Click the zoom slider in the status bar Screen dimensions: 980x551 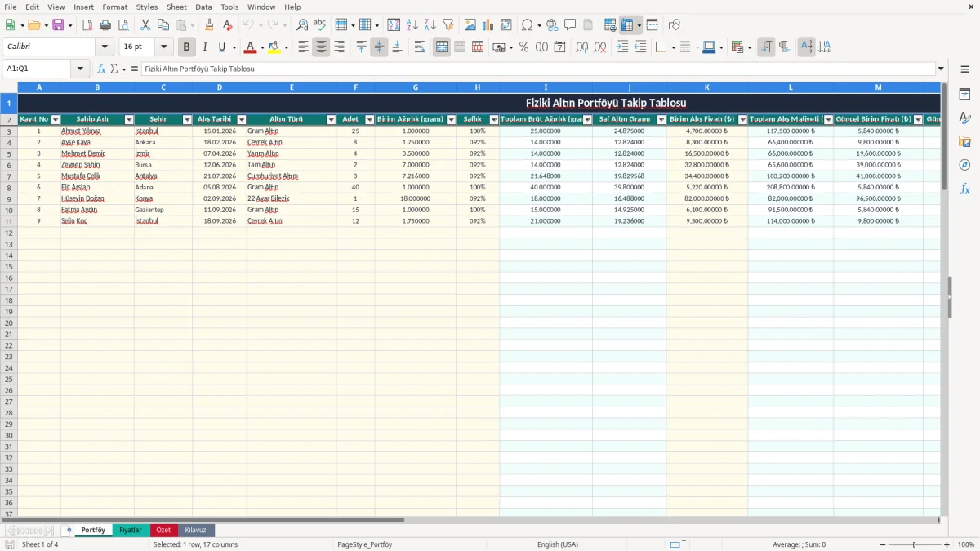[x=914, y=544]
